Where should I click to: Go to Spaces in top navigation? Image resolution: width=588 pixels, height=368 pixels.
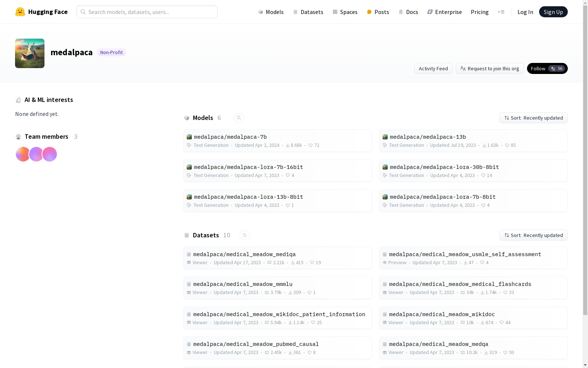click(x=345, y=12)
